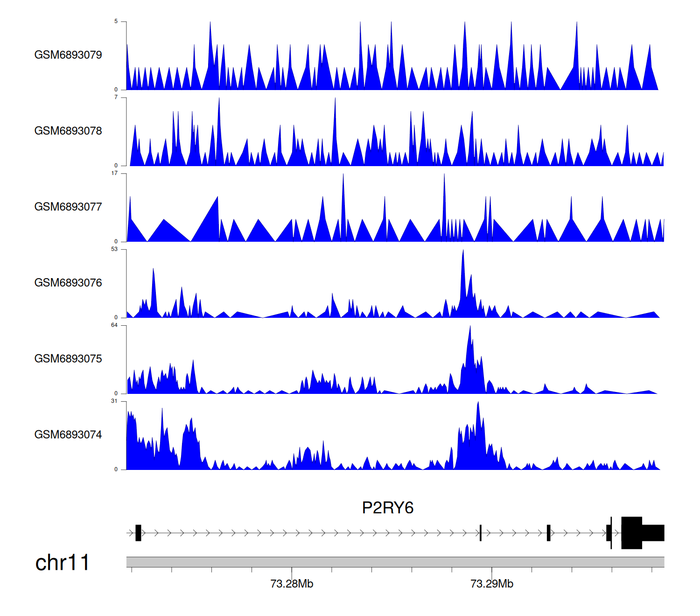700x616 pixels.
Task: Click the GSM6893077 track name
Action: point(68,207)
